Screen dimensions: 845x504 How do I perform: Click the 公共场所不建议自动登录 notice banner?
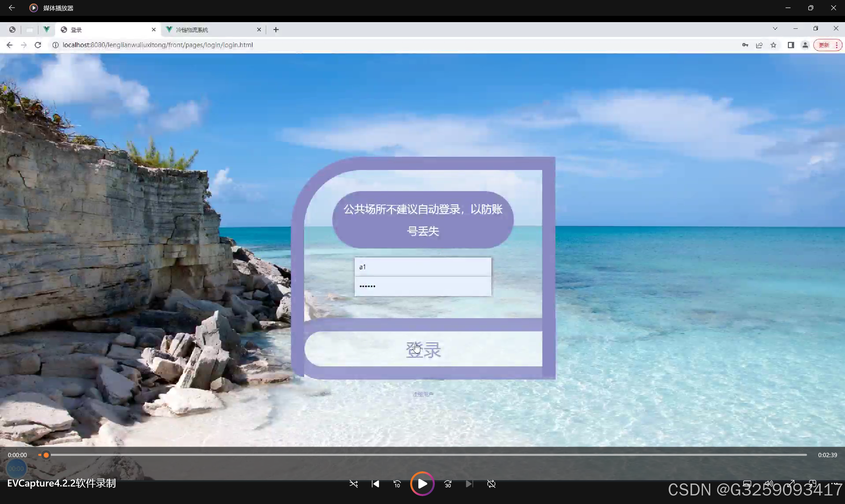423,220
